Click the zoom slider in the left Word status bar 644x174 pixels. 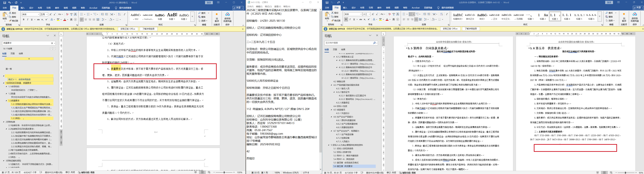(x=224, y=172)
